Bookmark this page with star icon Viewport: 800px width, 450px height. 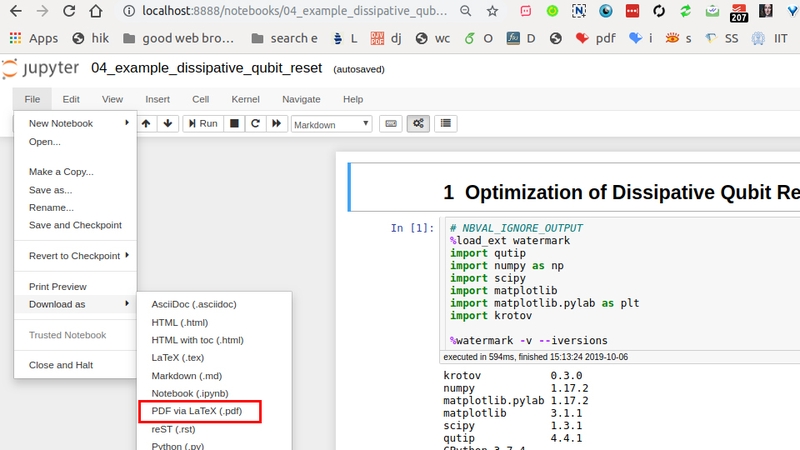click(x=492, y=11)
